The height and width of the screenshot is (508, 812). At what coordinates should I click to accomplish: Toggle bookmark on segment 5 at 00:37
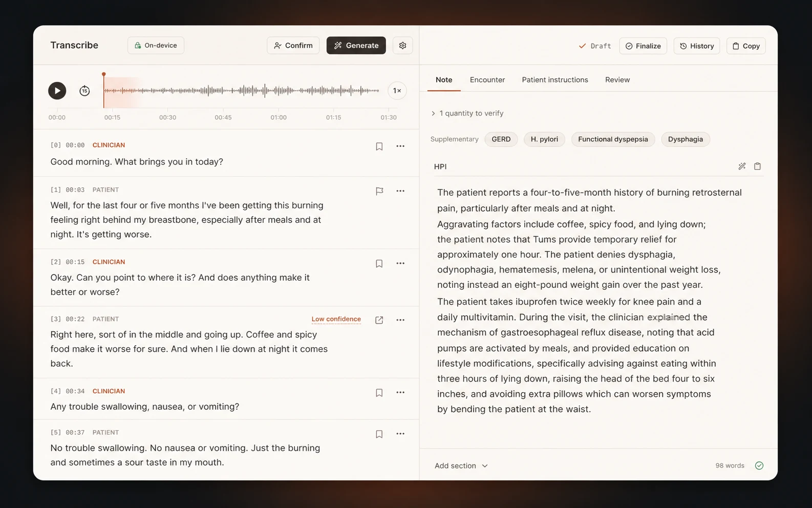[x=379, y=434]
